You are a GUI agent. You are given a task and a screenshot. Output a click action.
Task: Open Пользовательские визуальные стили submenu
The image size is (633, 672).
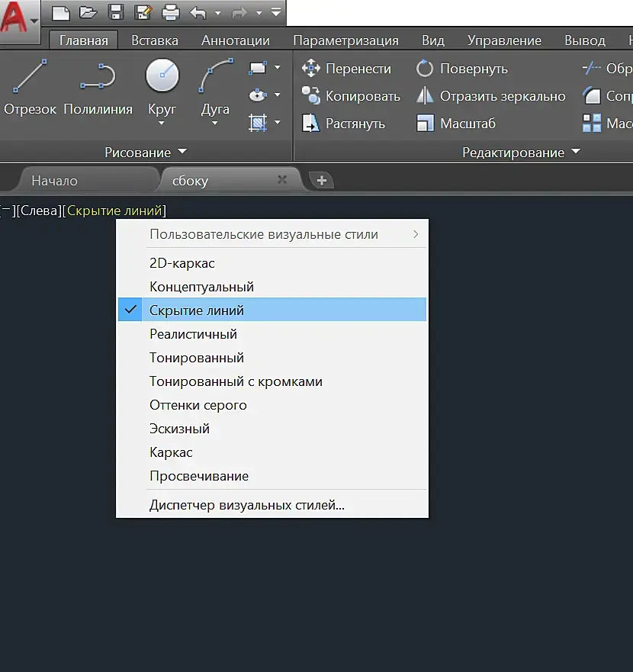[x=272, y=234]
